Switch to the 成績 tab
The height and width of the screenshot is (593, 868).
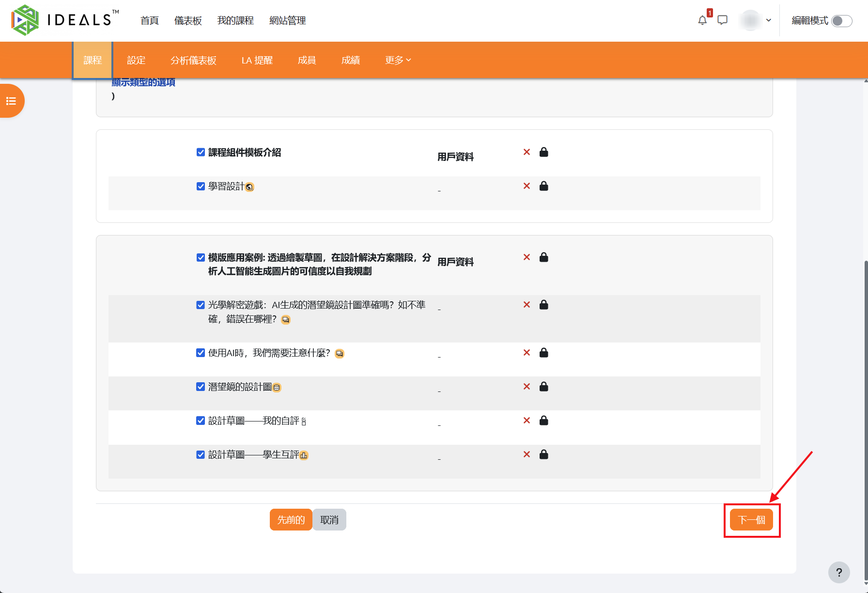coord(350,60)
